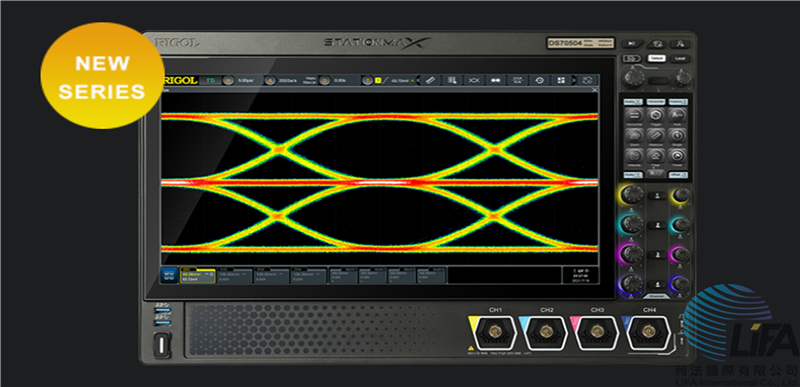The height and width of the screenshot is (387, 800).
Task: Push the Measure panel button
Action: pyautogui.click(x=655, y=136)
